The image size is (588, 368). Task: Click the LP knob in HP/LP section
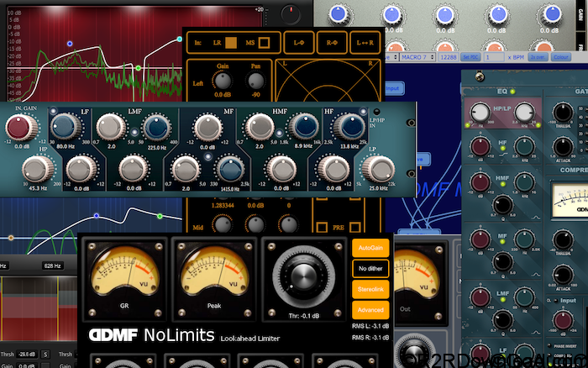pyautogui.click(x=524, y=112)
